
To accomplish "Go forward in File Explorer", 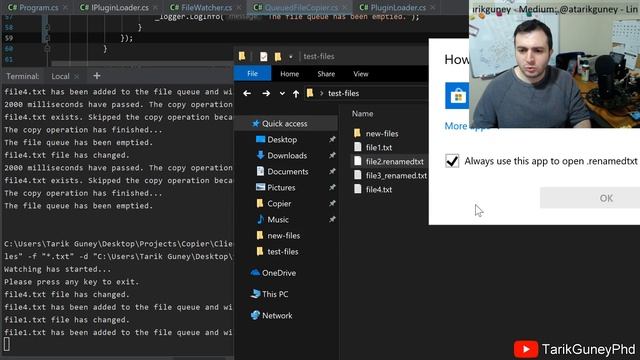I will (266, 93).
